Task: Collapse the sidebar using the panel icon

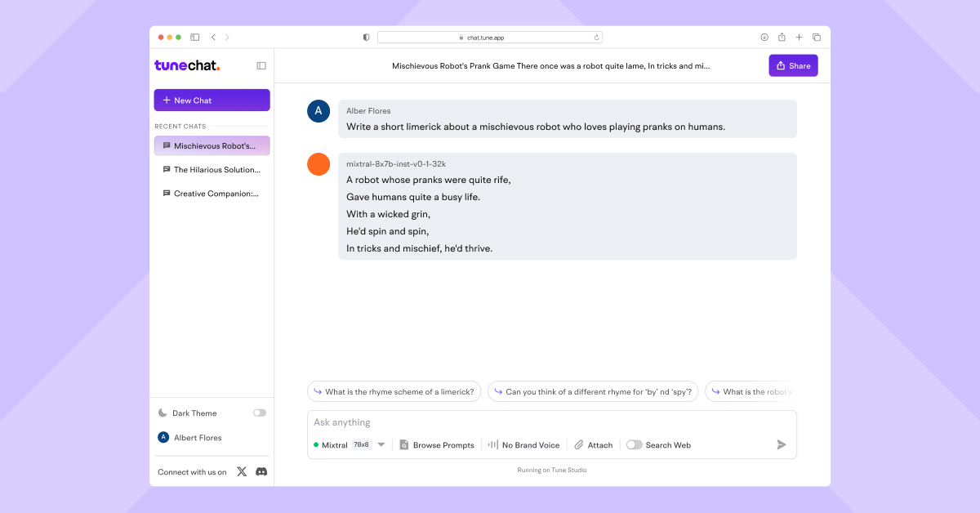Action: click(x=261, y=65)
